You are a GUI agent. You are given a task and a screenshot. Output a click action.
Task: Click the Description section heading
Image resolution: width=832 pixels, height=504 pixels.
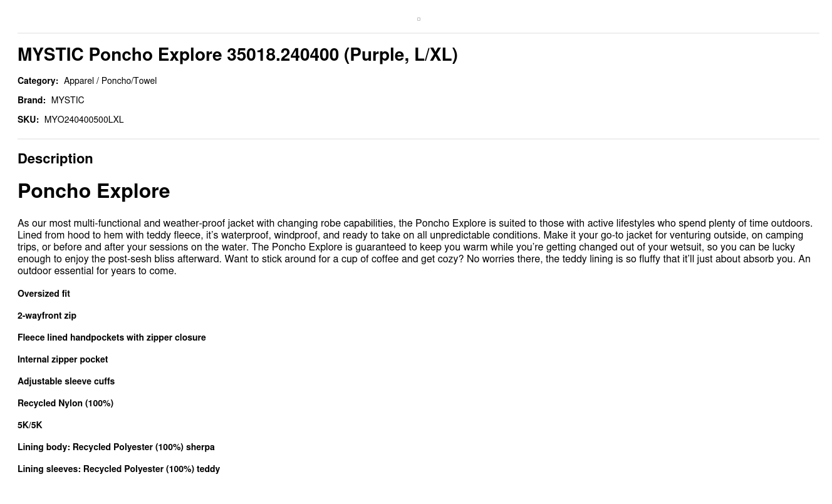point(55,159)
